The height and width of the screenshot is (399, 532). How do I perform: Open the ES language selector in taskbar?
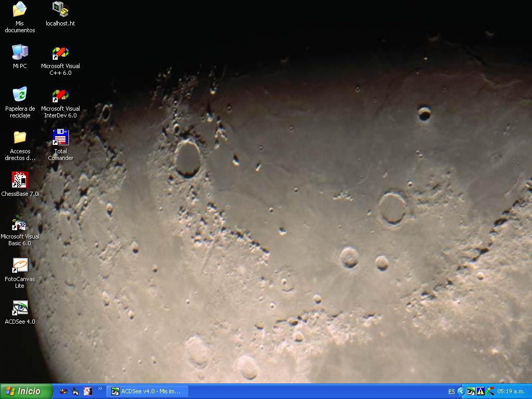tap(451, 392)
